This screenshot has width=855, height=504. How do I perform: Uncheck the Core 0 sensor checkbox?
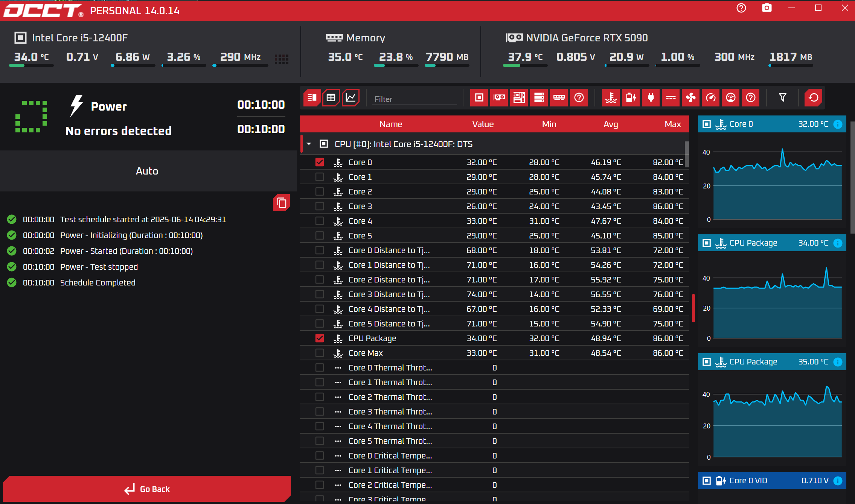[320, 162]
